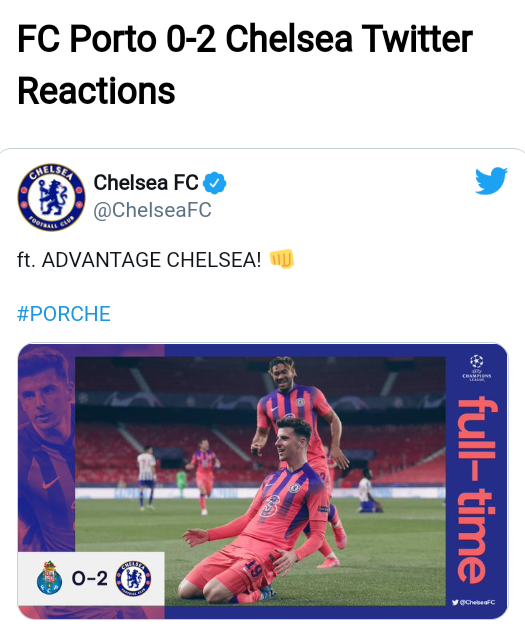Open the @ChelseaFC handle link
Viewport: 525px width, 632px height.
[152, 210]
